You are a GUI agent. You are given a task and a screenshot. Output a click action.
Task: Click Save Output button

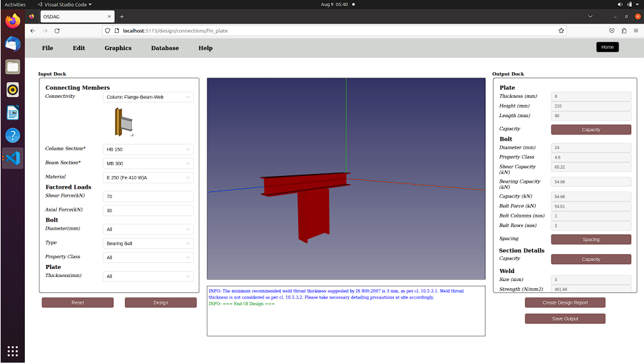pos(565,318)
